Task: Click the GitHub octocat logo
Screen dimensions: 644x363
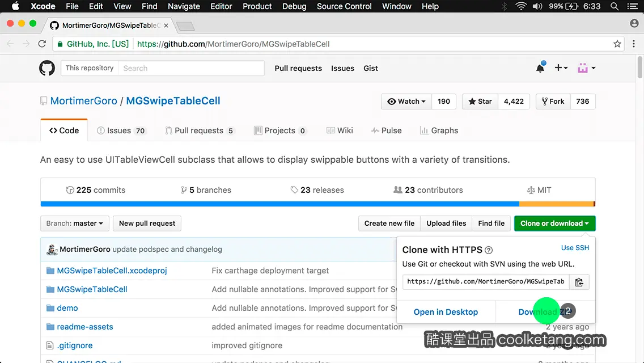Action: pos(47,68)
